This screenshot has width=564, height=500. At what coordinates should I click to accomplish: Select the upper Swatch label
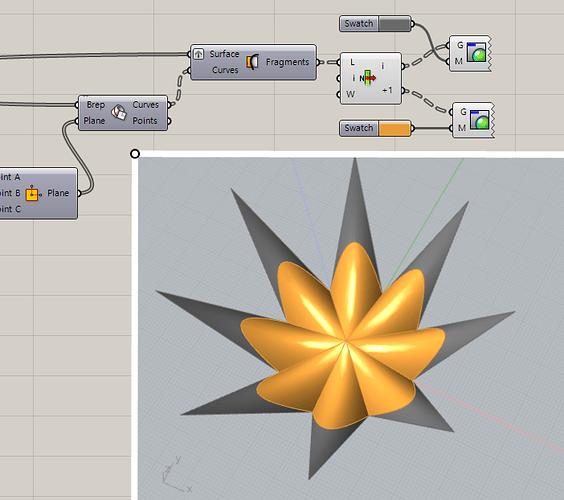(x=358, y=24)
